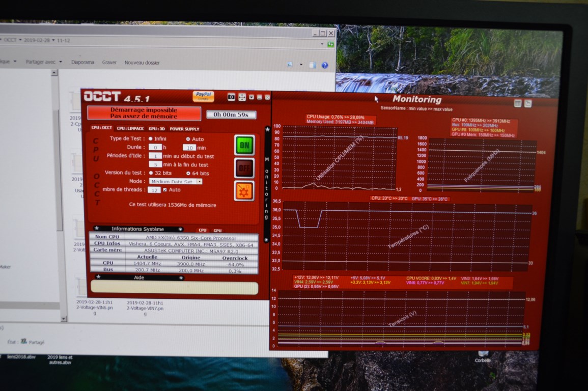Open the Mode Medium Data Set dropdown
Screen dimensions: 588x391
199,181
